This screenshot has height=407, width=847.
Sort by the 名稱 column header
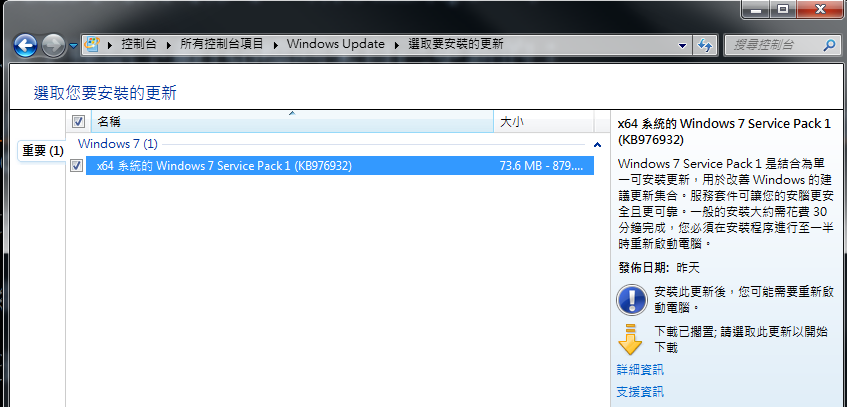tap(292, 122)
